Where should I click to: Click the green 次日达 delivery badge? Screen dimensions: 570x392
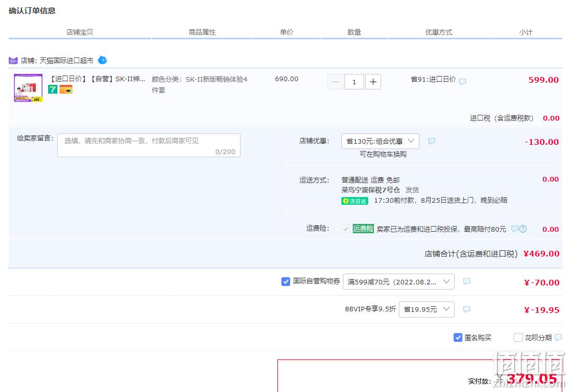click(x=355, y=201)
